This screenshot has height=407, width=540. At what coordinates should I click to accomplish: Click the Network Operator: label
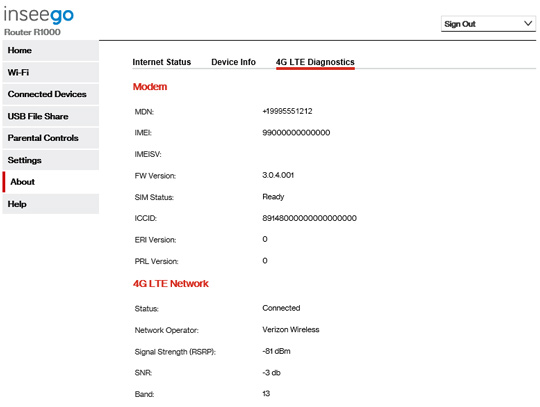167,330
